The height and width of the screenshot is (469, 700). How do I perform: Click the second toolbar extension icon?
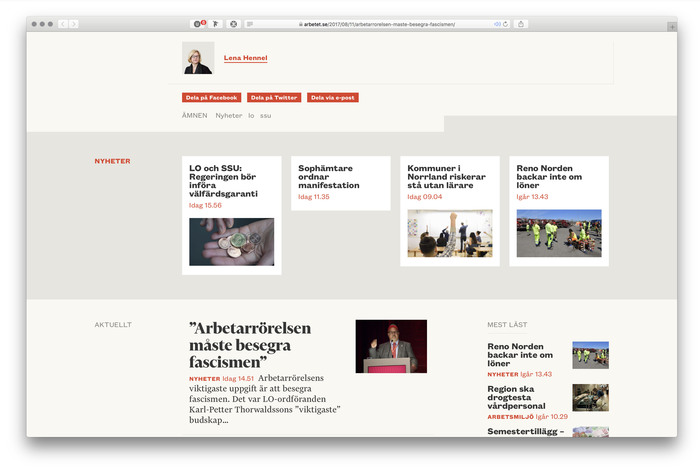click(215, 24)
